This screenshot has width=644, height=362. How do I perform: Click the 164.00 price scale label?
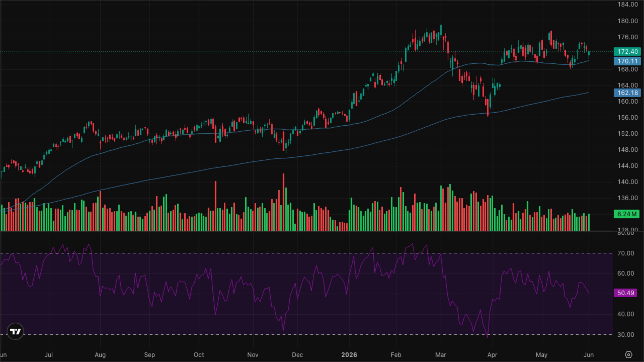(x=628, y=85)
